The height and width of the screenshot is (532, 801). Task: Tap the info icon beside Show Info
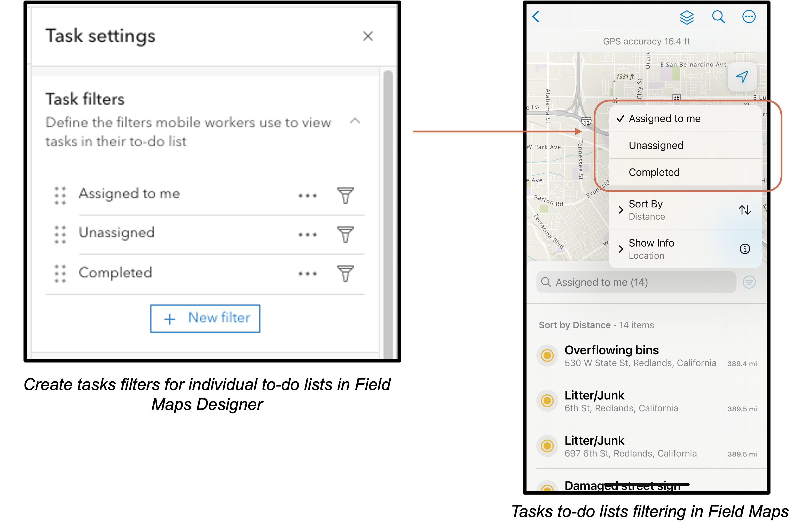coord(745,249)
